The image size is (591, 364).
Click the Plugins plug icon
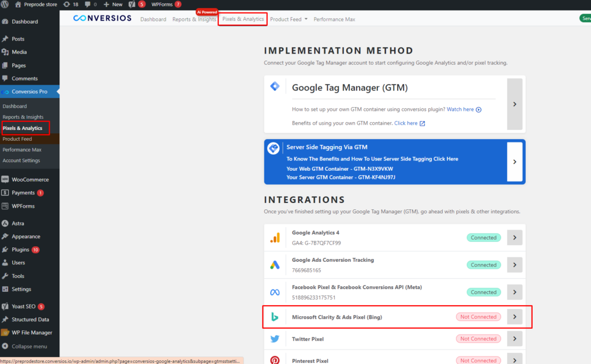[5, 249]
